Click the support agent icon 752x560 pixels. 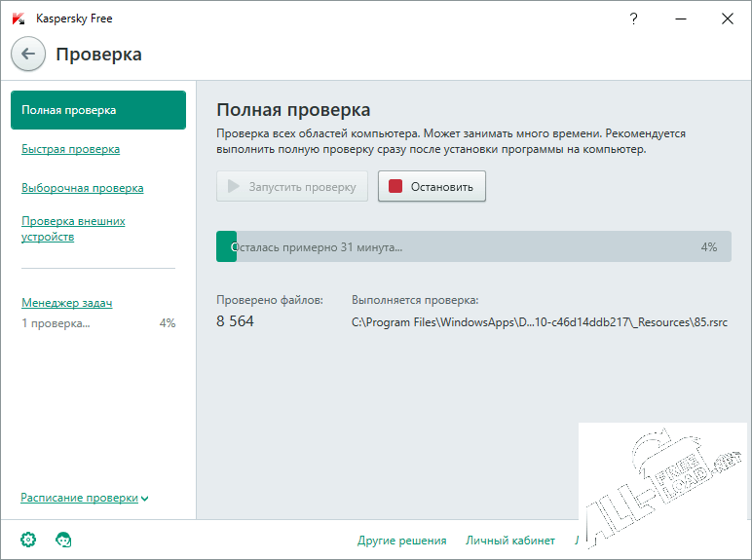[64, 540]
